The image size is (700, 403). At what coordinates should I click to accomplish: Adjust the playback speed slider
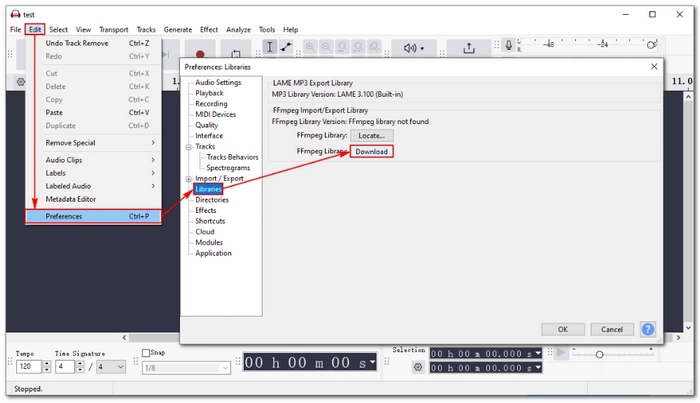[x=600, y=354]
